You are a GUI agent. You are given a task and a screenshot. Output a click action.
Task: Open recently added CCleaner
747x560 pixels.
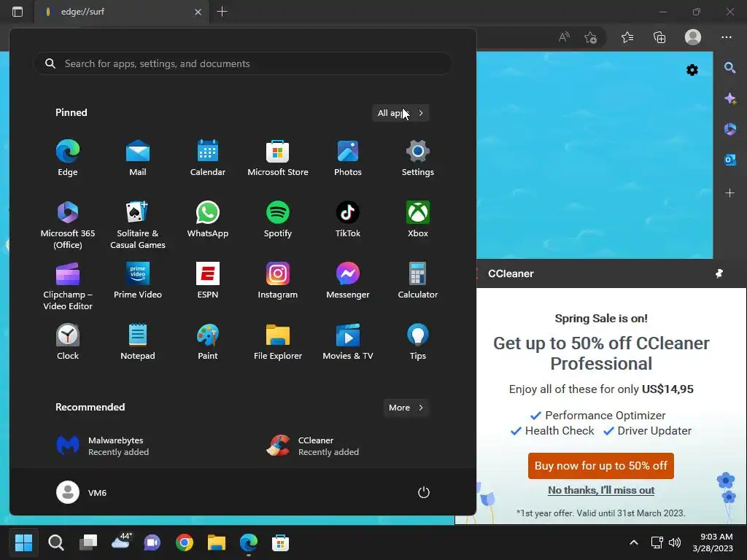tap(312, 446)
